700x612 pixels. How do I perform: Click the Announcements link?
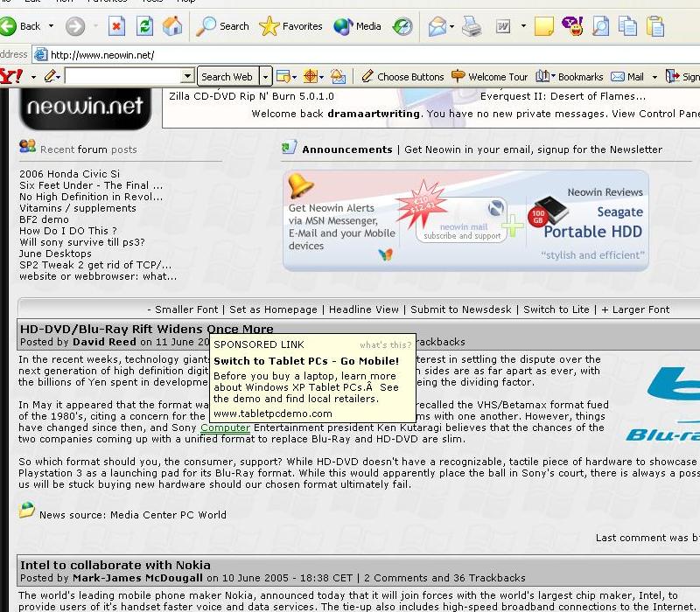(346, 150)
